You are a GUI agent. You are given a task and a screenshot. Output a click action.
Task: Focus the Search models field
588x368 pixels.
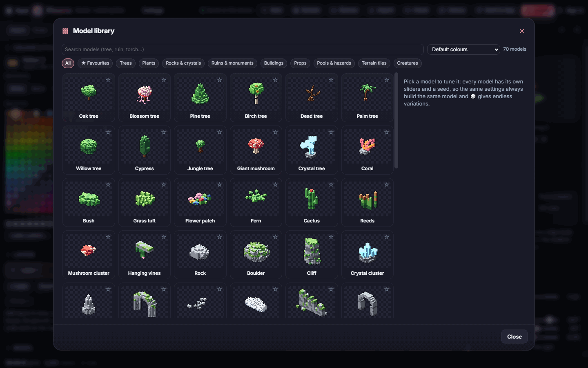click(x=243, y=49)
